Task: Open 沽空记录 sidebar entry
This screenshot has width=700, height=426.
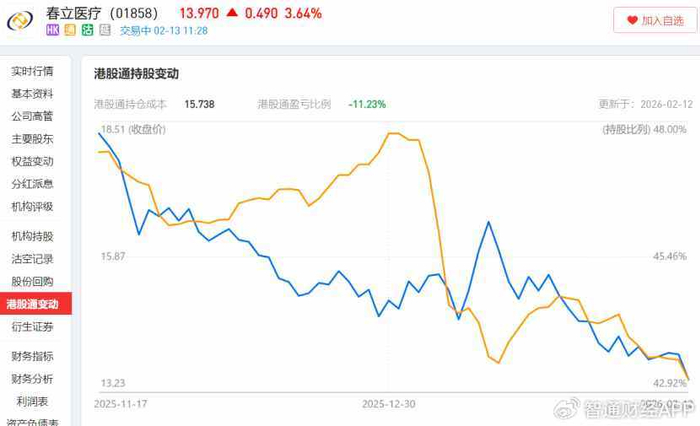Action: coord(32,259)
